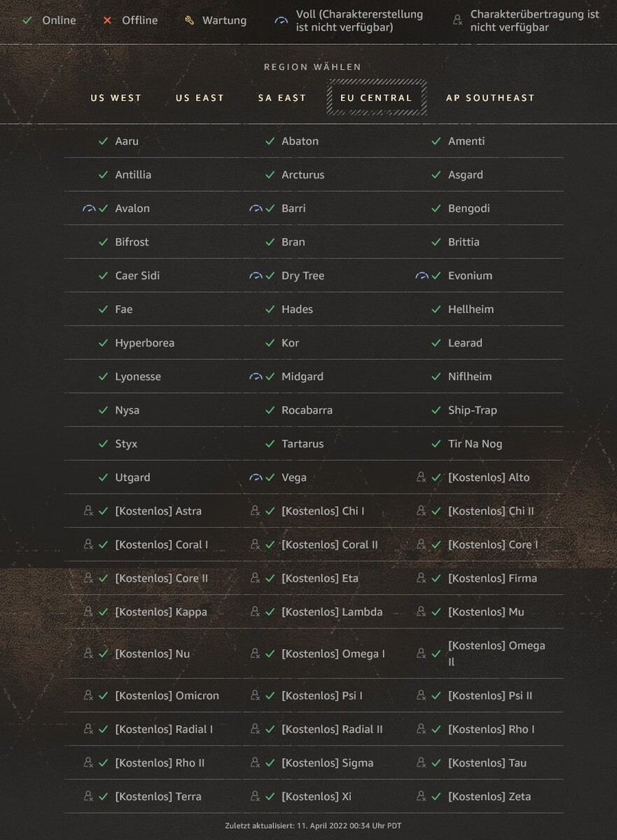Click the full-server gauge icon beside Avalon
This screenshot has height=840, width=617.
coord(88,209)
